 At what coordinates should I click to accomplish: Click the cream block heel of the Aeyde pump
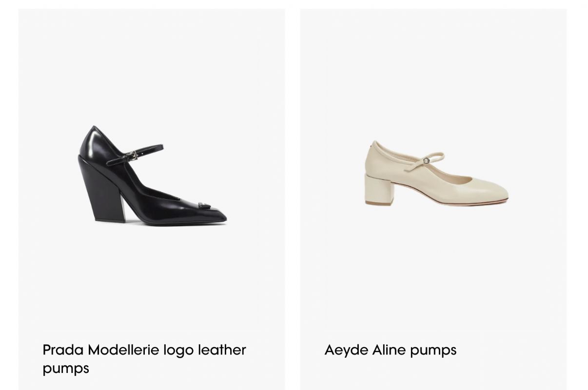tap(380, 189)
